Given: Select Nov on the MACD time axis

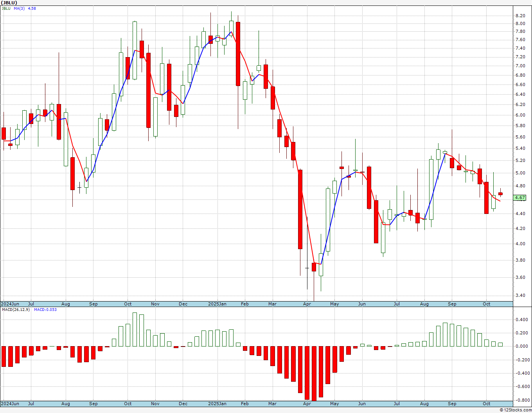Looking at the screenshot, I should pyautogui.click(x=155, y=404).
